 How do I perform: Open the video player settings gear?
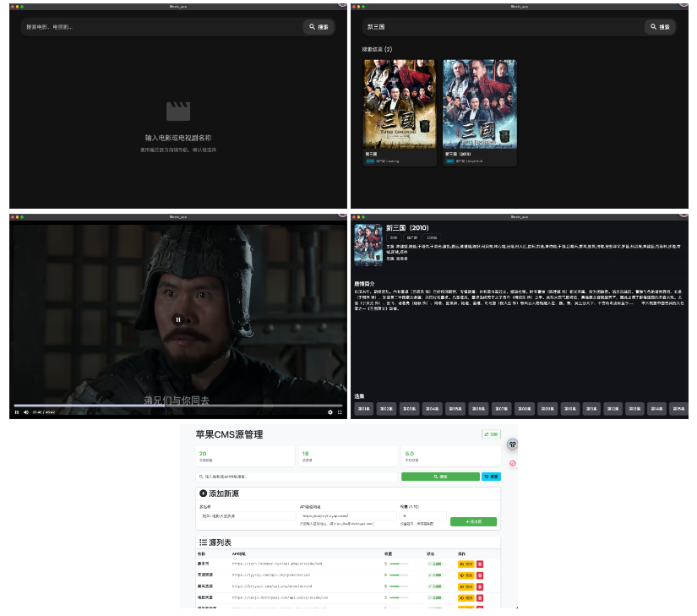pyautogui.click(x=330, y=412)
